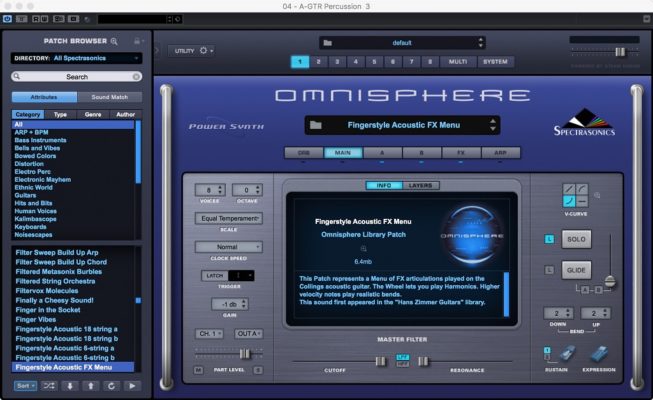The width and height of the screenshot is (653, 400).
Task: Clear the search field with the x icon
Action: coord(136,77)
